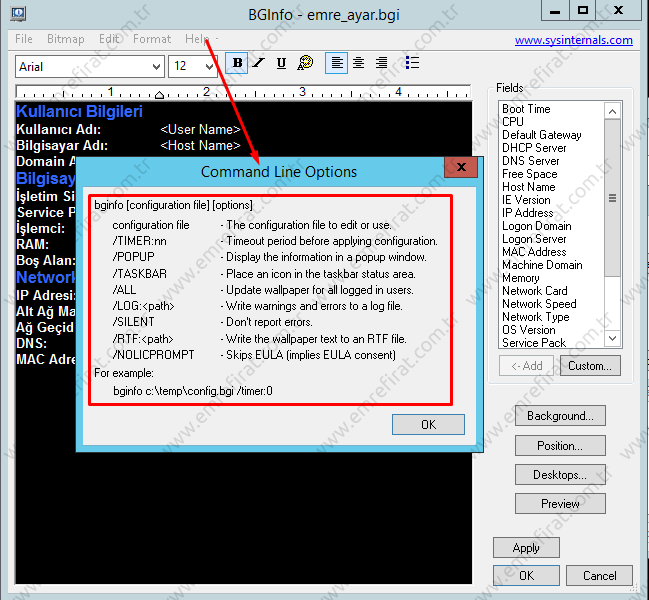Select Boot Time in the Fields list
Image resolution: width=649 pixels, height=600 pixels.
[526, 109]
